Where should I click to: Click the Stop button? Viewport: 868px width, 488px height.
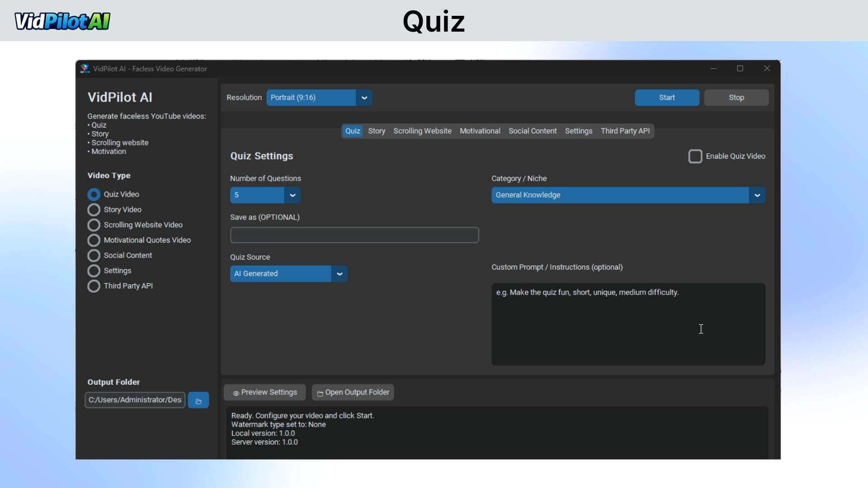(736, 98)
